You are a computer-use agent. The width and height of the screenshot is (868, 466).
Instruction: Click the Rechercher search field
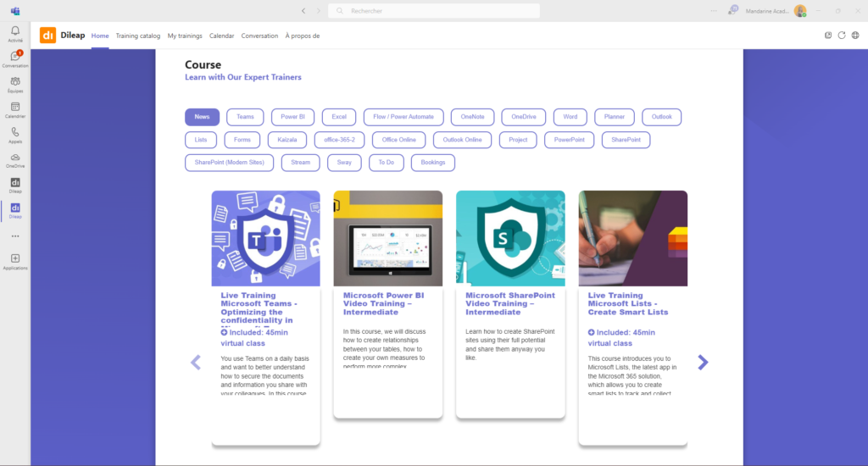(434, 10)
